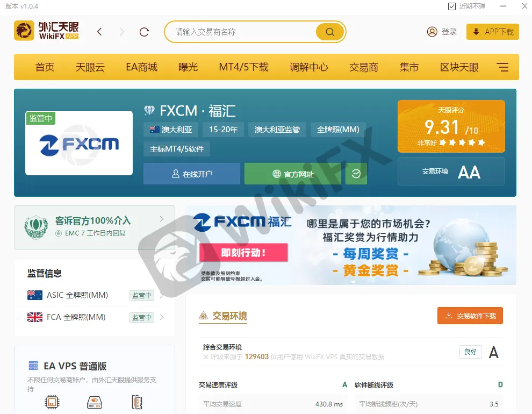Click the complaint shield emblem icon

tap(36, 227)
